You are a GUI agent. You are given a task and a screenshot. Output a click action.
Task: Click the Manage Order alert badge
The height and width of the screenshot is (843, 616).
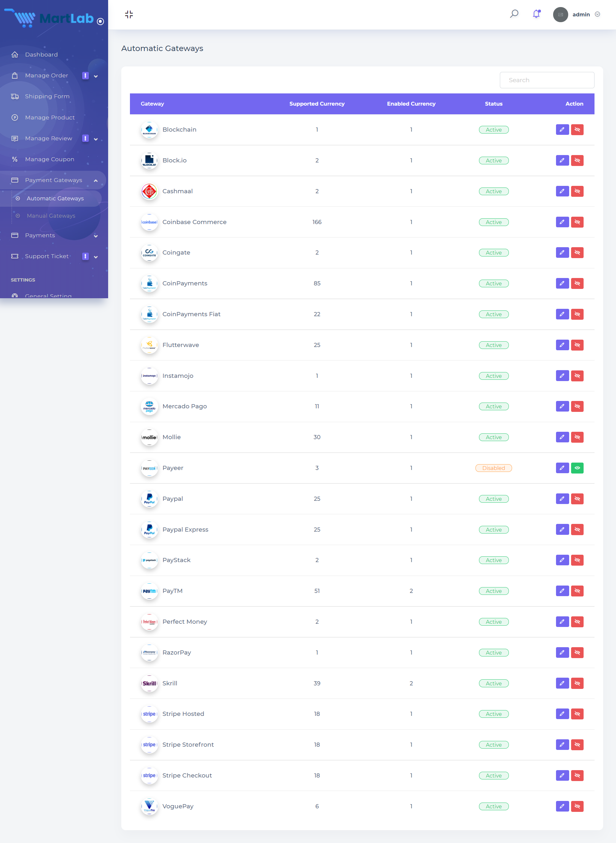point(85,75)
